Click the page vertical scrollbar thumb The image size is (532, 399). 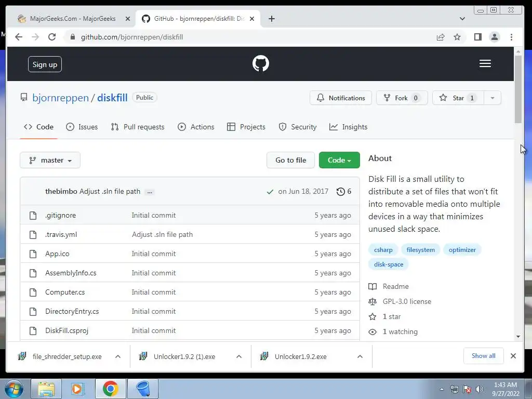coord(518,89)
